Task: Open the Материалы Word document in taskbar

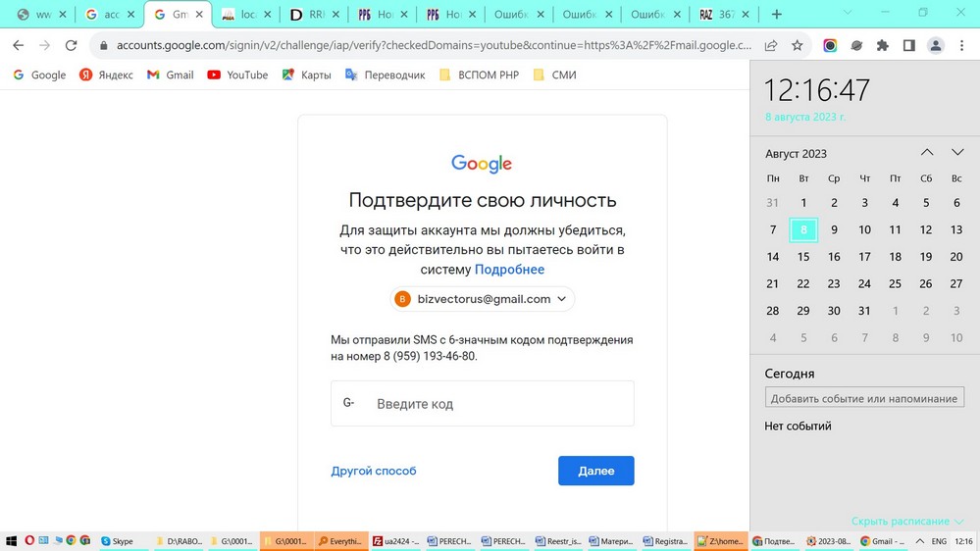Action: click(611, 541)
